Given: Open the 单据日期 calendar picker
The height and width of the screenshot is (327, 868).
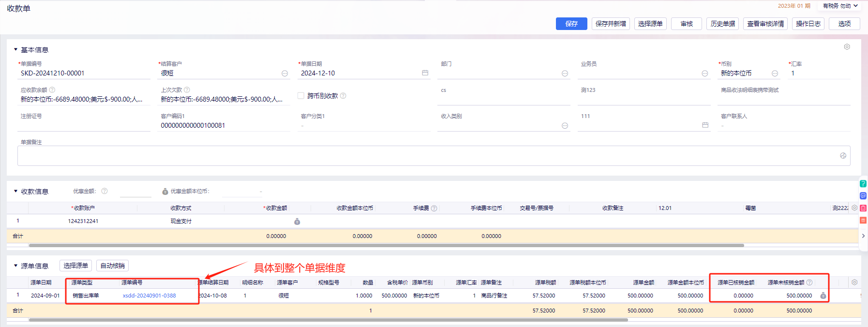Looking at the screenshot, I should [425, 73].
